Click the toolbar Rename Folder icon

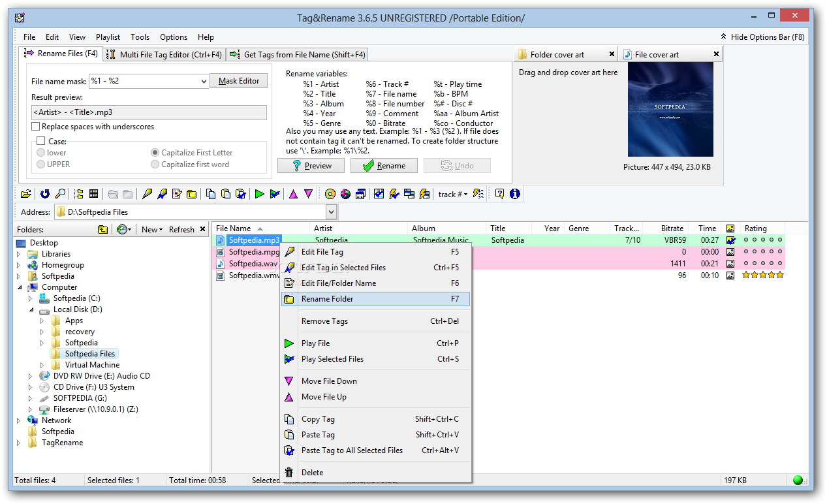191,194
